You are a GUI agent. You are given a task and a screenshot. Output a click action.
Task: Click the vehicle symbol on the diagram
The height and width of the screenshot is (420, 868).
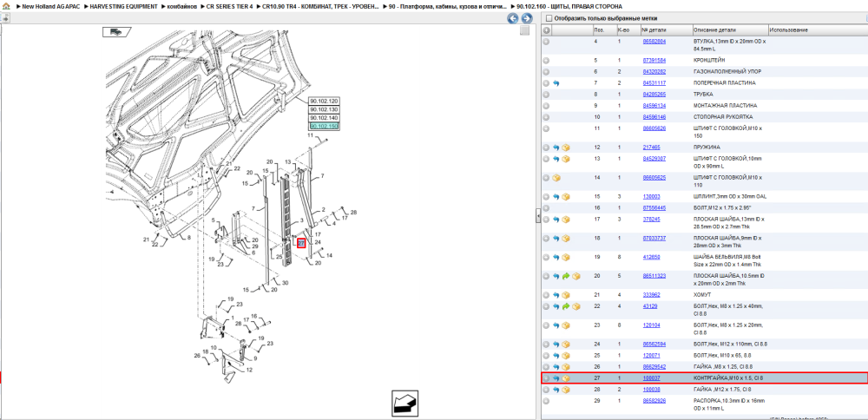(116, 32)
